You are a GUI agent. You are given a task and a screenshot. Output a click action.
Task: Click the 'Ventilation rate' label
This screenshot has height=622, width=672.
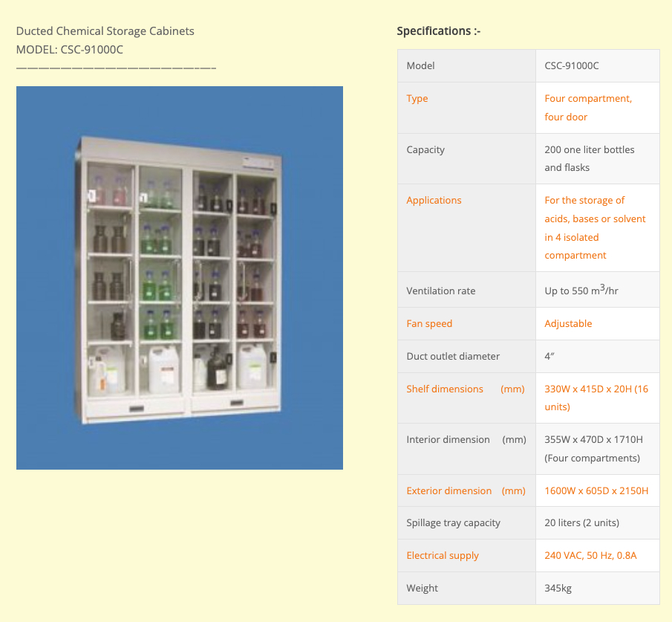point(440,291)
